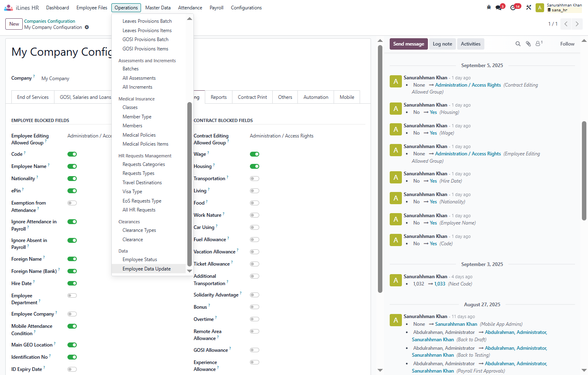Click the help question mark beside Bonus
588x375 pixels.
pos(209,305)
